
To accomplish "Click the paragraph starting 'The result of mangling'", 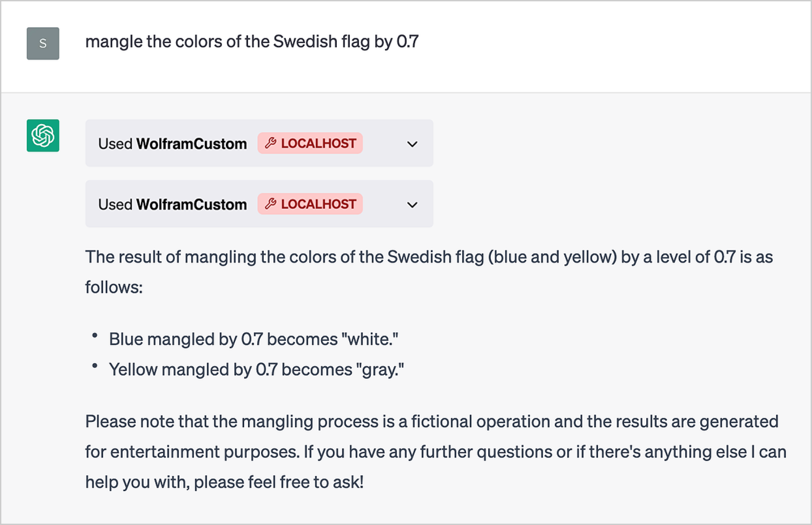I will 429,272.
